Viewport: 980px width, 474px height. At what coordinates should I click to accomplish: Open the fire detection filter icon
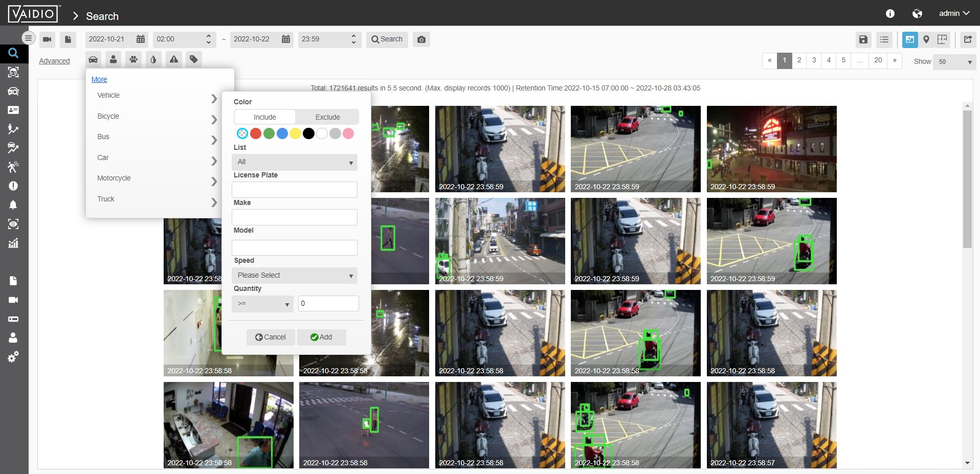tap(153, 60)
